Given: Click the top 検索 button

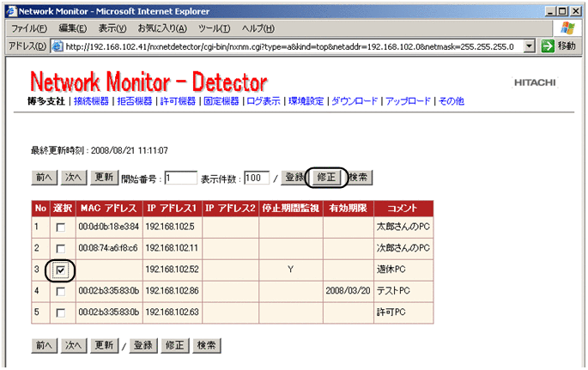Looking at the screenshot, I should [360, 178].
